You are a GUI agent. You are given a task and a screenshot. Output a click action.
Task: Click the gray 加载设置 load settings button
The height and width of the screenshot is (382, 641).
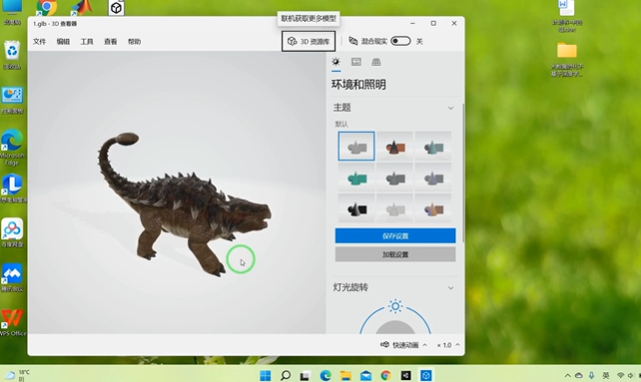[395, 254]
